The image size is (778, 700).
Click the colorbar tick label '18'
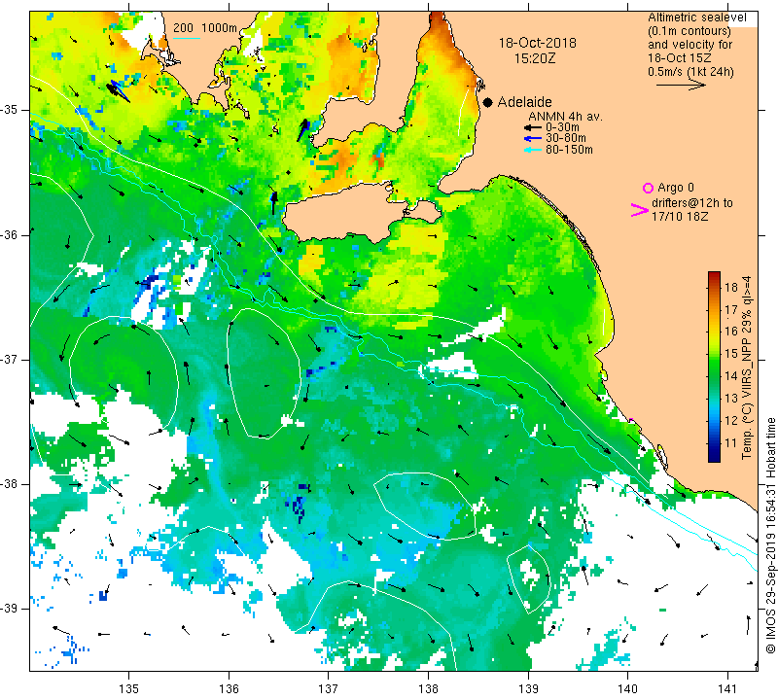coord(731,287)
